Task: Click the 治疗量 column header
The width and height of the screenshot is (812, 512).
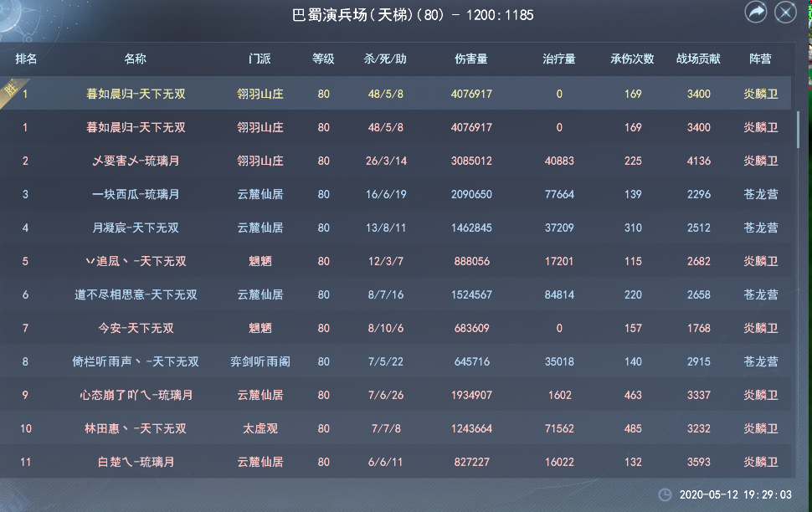Action: point(559,59)
